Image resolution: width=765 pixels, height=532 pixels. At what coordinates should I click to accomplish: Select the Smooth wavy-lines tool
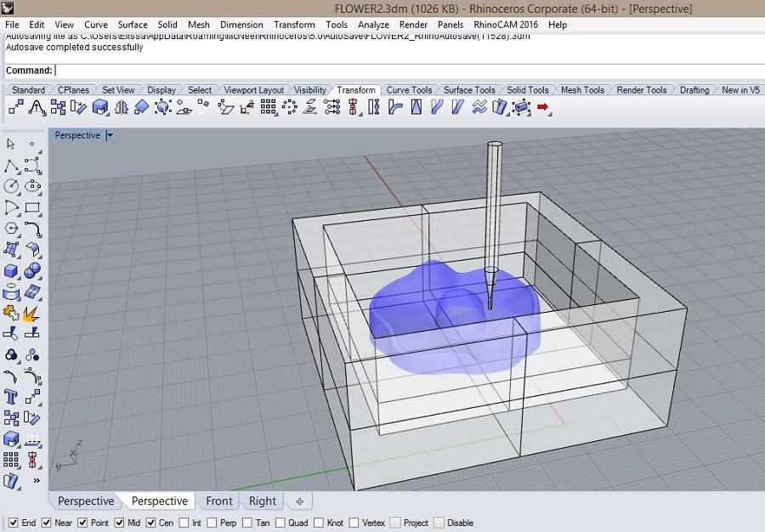coord(479,107)
